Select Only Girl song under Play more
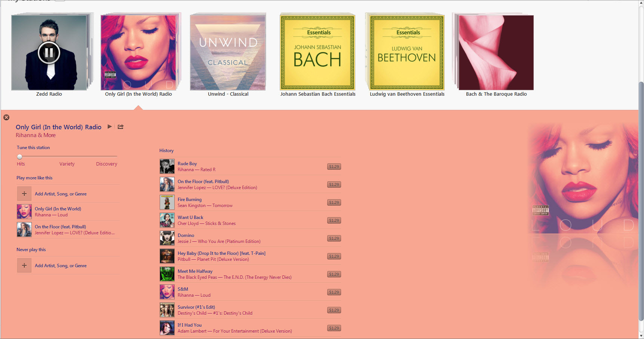 (58, 209)
